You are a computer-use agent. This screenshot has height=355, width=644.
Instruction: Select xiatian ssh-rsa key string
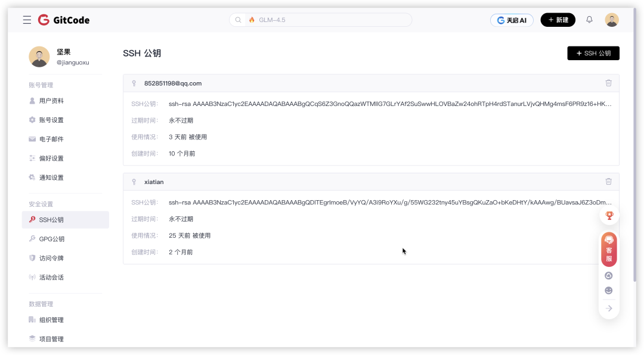click(390, 203)
